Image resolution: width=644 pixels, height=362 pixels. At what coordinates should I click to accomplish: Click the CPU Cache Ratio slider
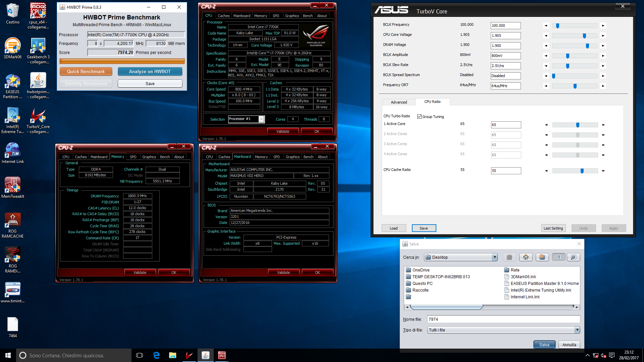pyautogui.click(x=575, y=171)
